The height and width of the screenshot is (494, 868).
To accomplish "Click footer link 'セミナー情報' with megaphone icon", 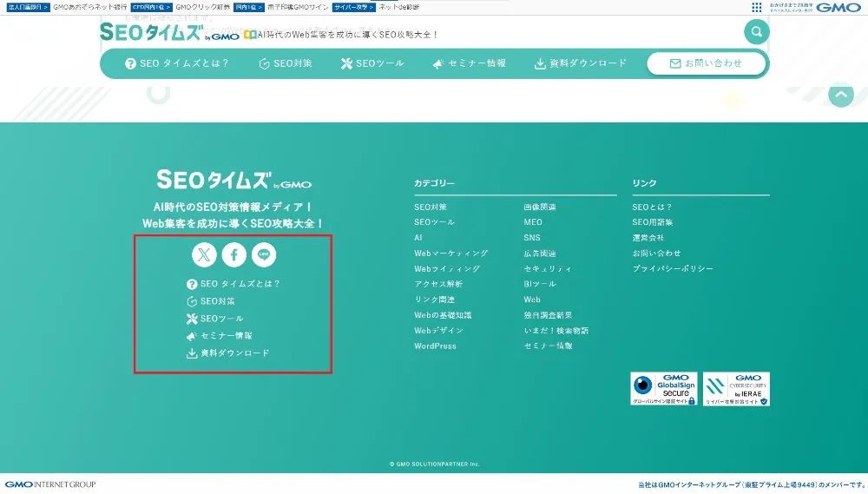I will point(220,336).
